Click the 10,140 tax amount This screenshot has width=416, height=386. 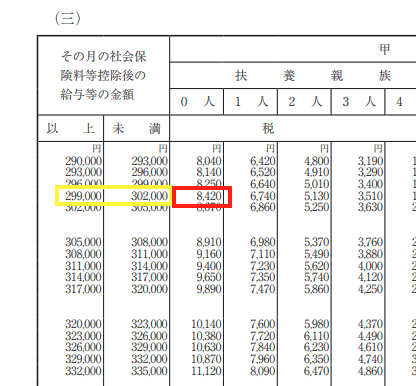click(206, 324)
